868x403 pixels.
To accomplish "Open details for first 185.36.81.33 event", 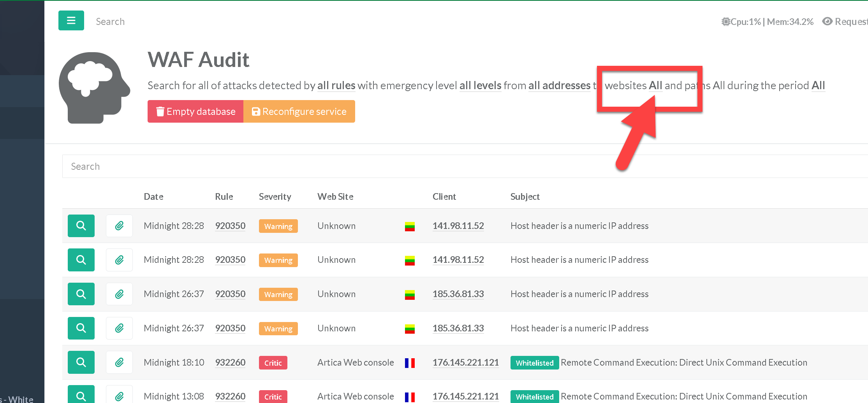I will [x=81, y=294].
